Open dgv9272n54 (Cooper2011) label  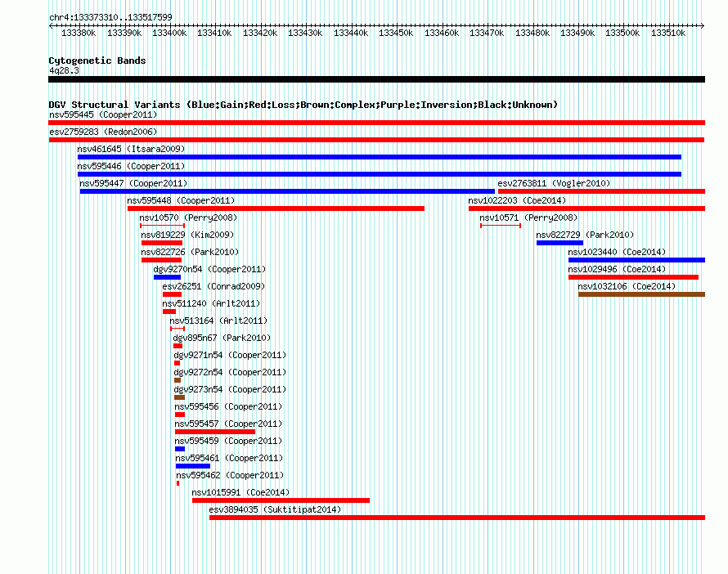click(231, 372)
